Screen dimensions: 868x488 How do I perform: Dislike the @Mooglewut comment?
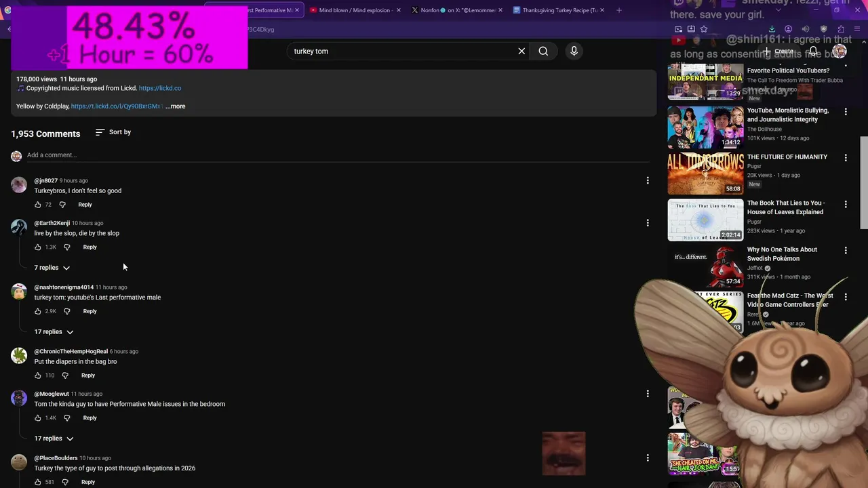click(66, 418)
